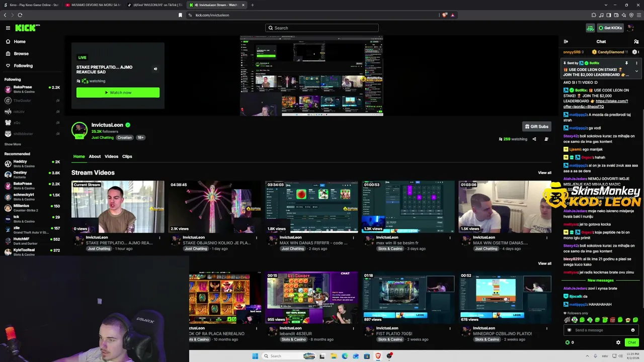Image resolution: width=644 pixels, height=362 pixels.
Task: Open the Current Stream video thumbnail
Action: tap(118, 207)
